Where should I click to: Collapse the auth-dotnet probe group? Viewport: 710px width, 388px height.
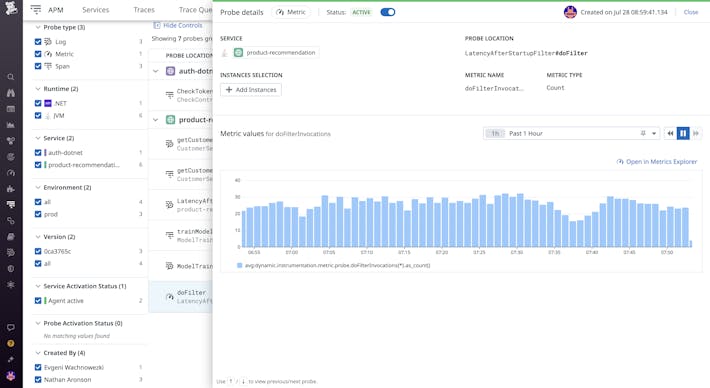pyautogui.click(x=156, y=71)
